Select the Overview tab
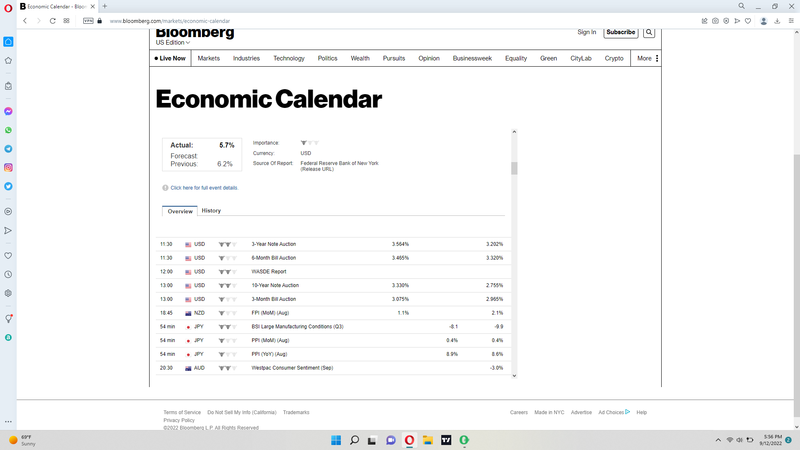 [180, 211]
